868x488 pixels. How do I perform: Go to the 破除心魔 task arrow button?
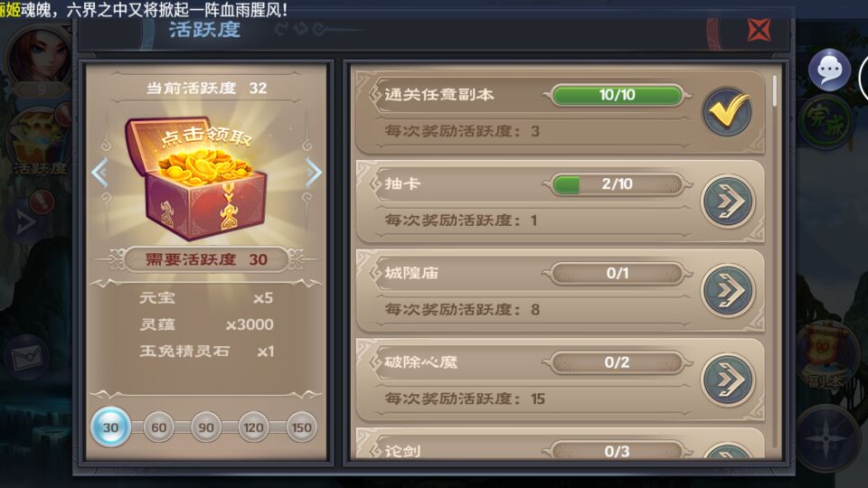727,380
